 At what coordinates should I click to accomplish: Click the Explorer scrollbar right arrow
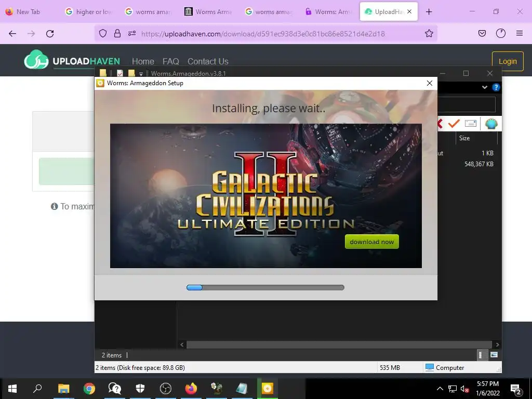tap(497, 345)
